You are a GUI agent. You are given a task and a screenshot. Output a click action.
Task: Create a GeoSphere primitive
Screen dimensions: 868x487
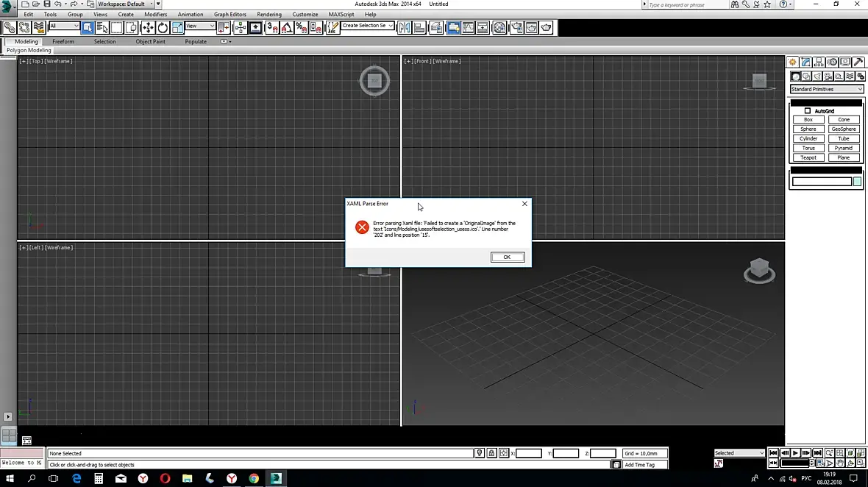point(844,129)
